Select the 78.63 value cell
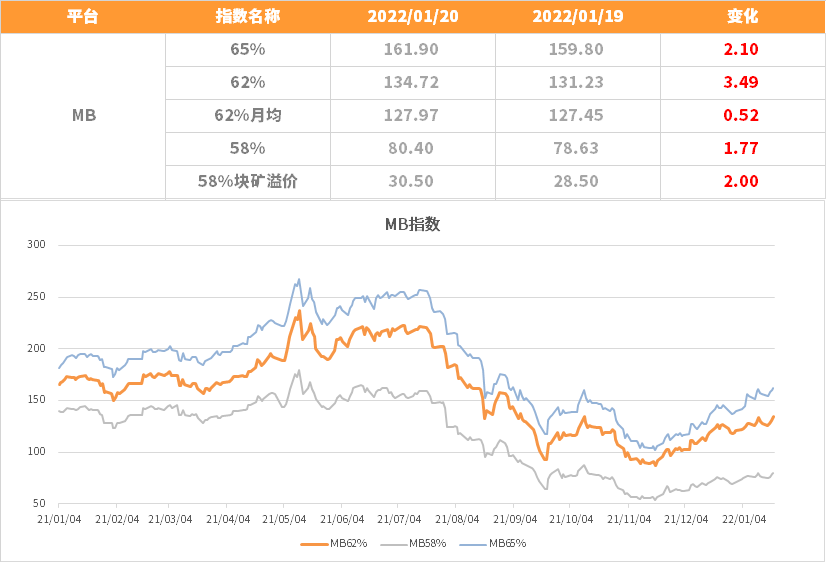826x562 pixels. [x=576, y=149]
